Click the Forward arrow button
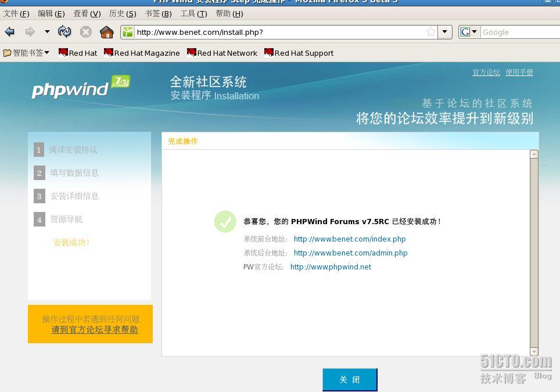The width and height of the screenshot is (560, 392). [30, 32]
